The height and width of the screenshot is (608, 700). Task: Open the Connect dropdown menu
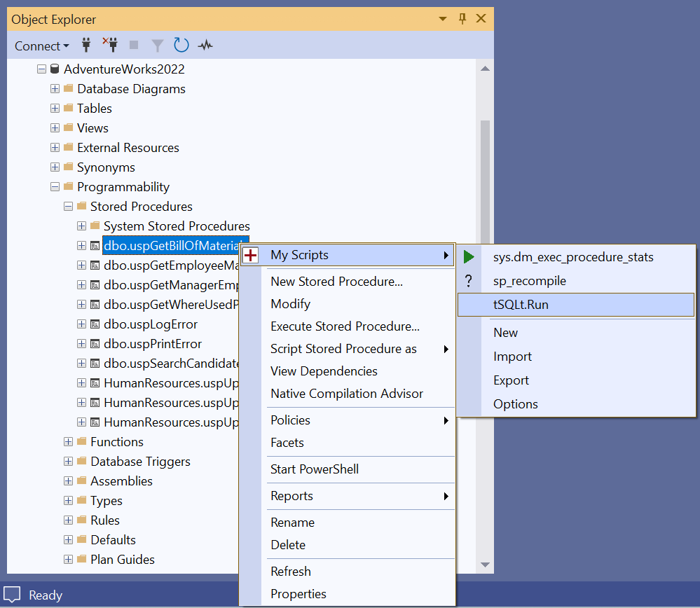click(x=41, y=46)
